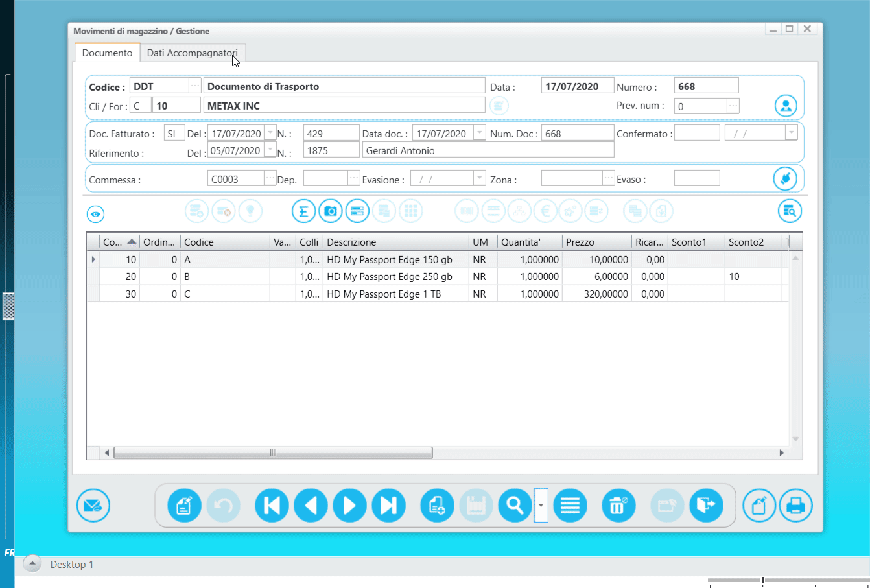The width and height of the screenshot is (870, 588).
Task: Print the document with printer icon
Action: [795, 506]
